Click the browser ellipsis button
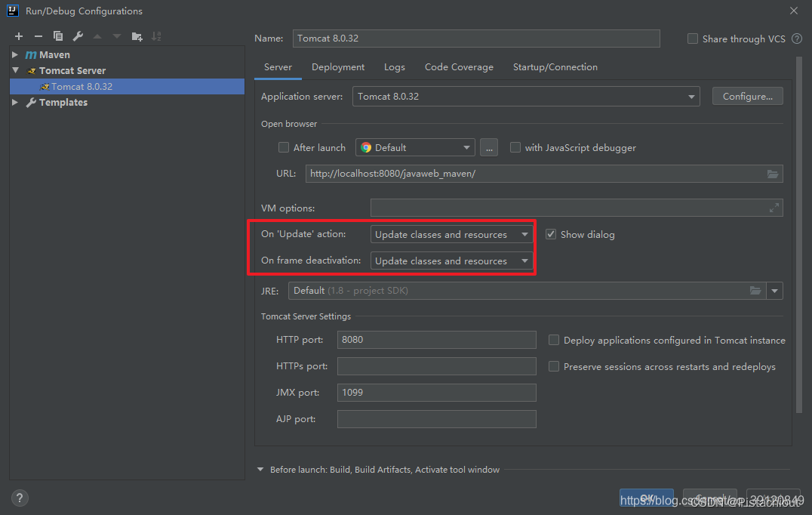812x515 pixels. click(489, 148)
